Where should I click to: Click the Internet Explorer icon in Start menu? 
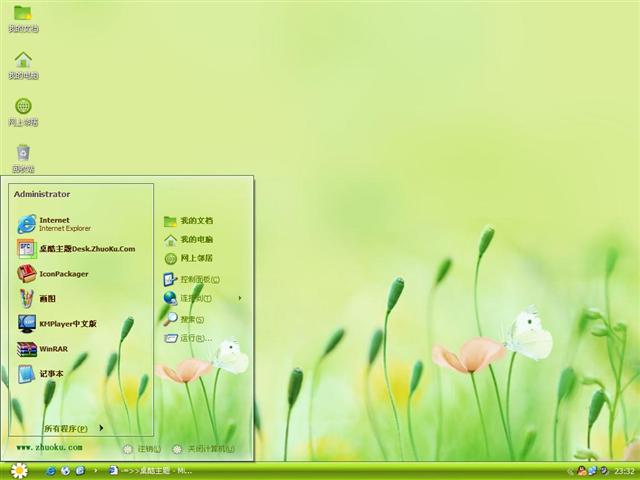click(27, 224)
